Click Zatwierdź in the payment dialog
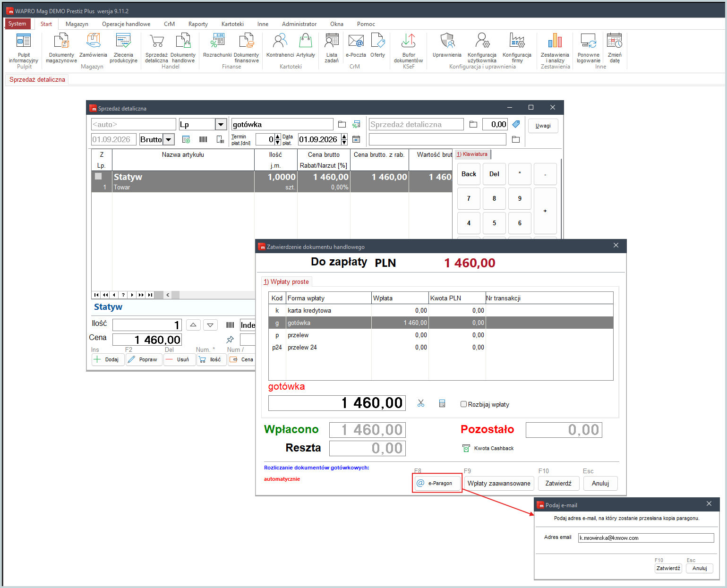The height and width of the screenshot is (588, 727). [x=558, y=483]
